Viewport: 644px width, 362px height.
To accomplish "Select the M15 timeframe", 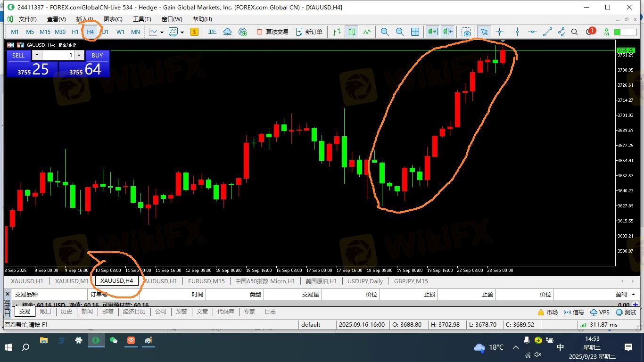I will coord(45,32).
